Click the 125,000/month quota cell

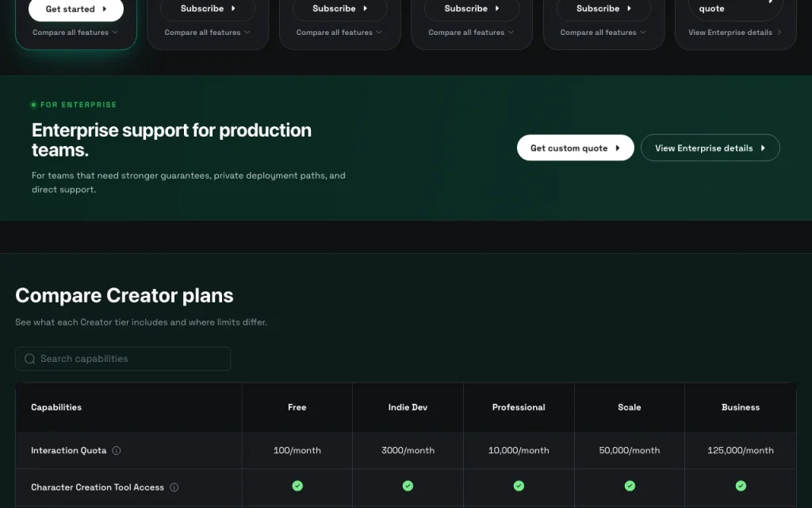[741, 451]
